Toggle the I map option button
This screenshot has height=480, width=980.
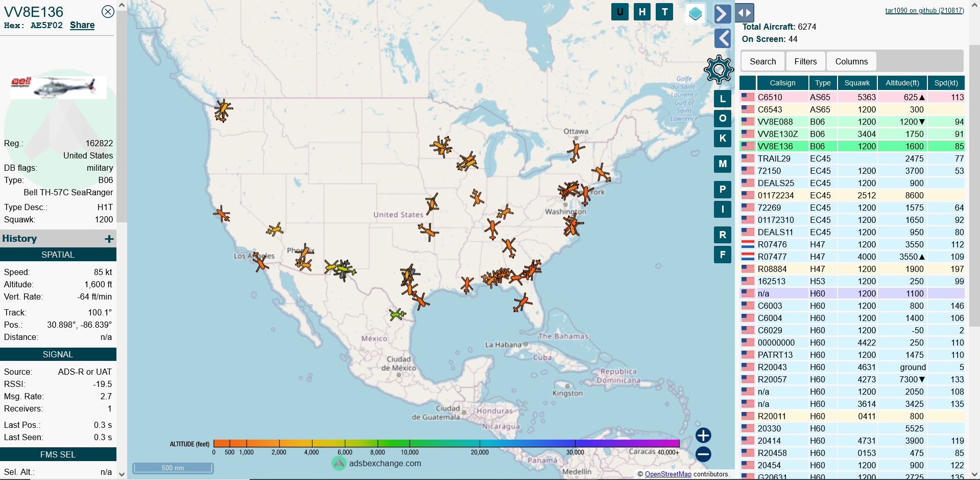[723, 209]
